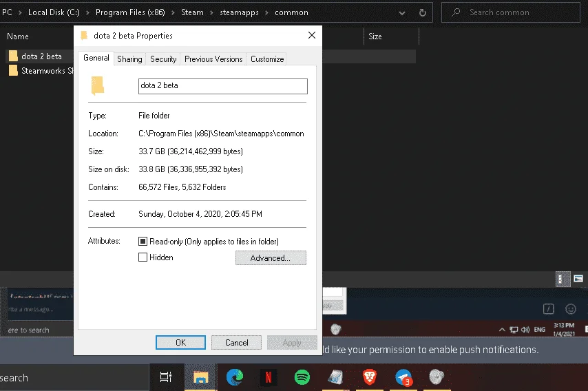
Task: Click the gray round icon beside the tray
Action: (335, 330)
